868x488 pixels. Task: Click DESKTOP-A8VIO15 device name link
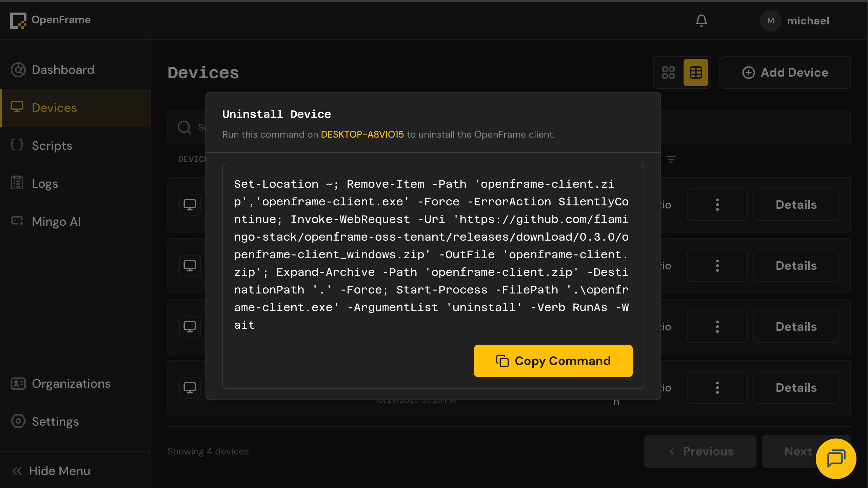(x=362, y=135)
